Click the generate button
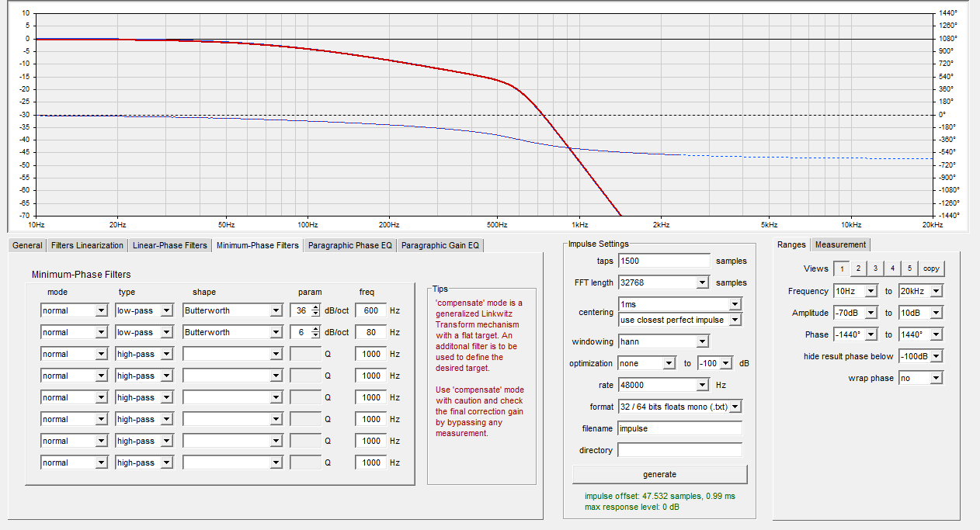 point(660,474)
